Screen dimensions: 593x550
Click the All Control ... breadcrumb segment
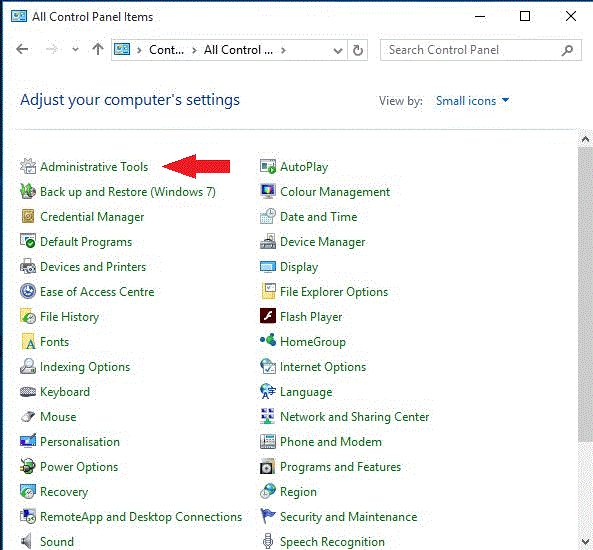pyautogui.click(x=238, y=50)
